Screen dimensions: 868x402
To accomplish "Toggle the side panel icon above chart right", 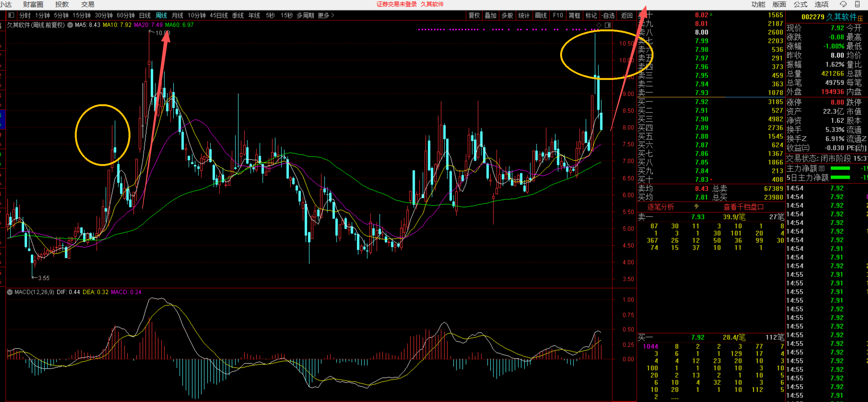I will click(607, 25).
